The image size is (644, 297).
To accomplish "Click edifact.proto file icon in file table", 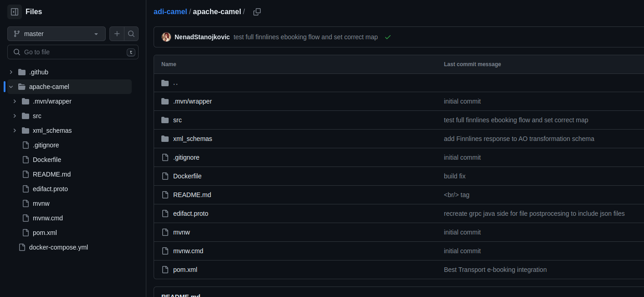I will 165,214.
